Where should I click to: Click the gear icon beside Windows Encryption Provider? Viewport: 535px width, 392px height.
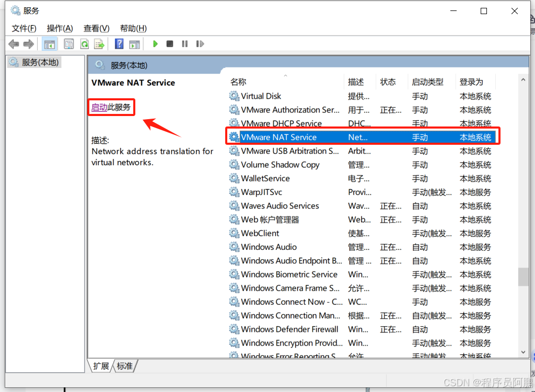point(234,343)
